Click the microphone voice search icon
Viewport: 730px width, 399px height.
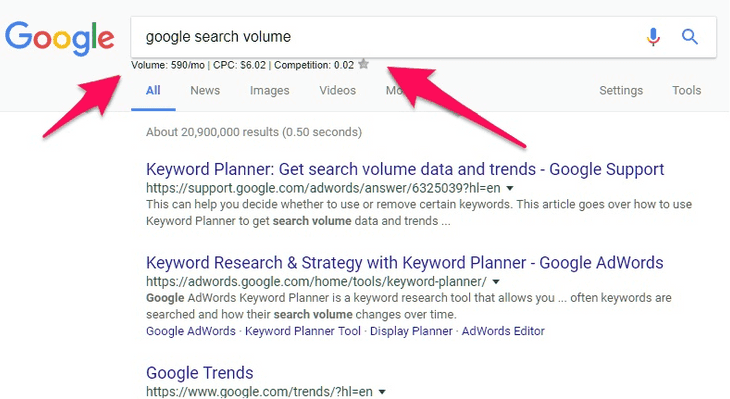pyautogui.click(x=653, y=37)
